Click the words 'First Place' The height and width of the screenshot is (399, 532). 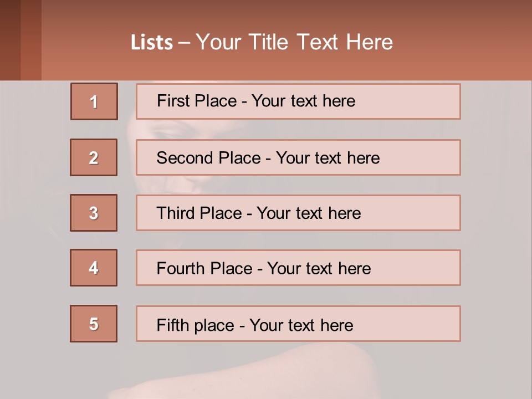click(x=197, y=101)
